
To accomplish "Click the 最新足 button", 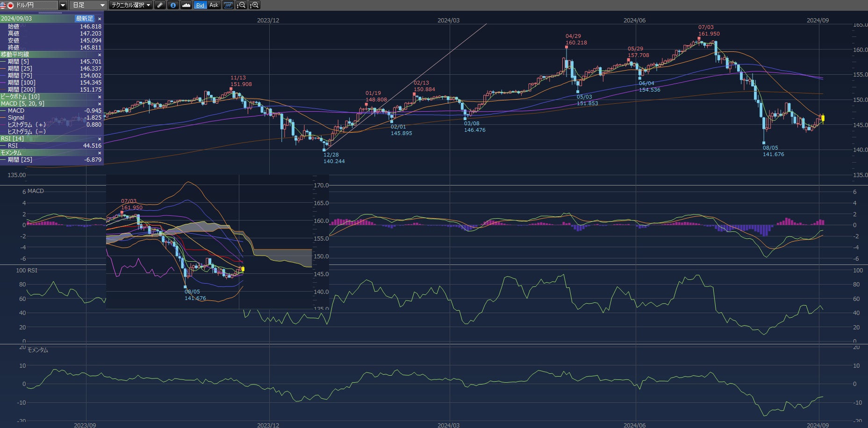I will click(x=85, y=19).
